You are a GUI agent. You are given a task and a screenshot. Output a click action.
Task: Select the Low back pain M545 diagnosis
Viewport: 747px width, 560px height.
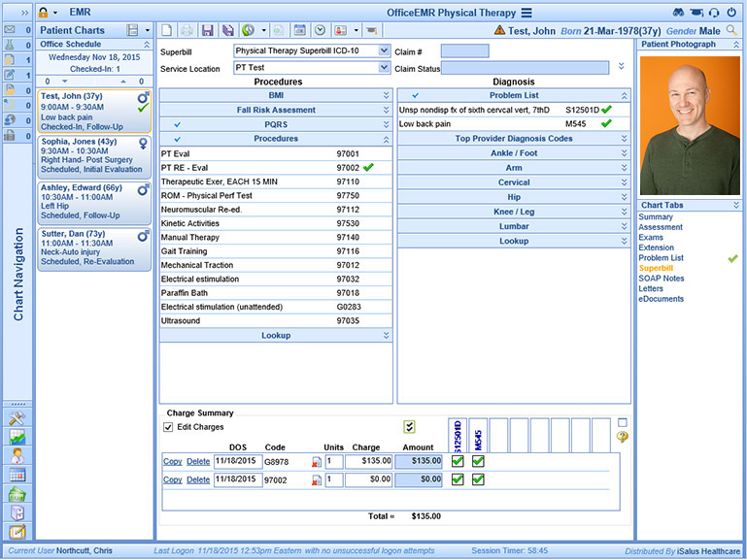coord(514,124)
